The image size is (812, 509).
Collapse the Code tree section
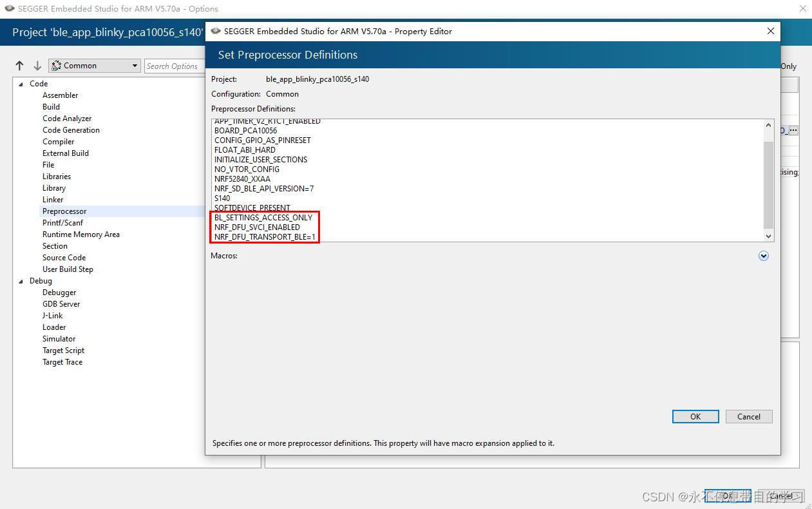point(20,84)
